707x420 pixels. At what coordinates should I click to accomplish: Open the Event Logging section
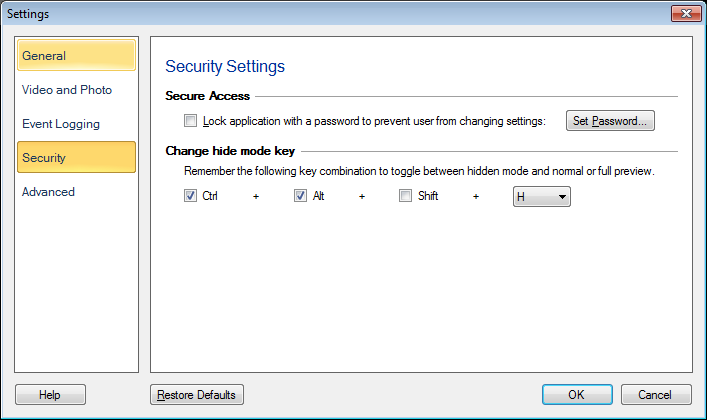point(76,124)
